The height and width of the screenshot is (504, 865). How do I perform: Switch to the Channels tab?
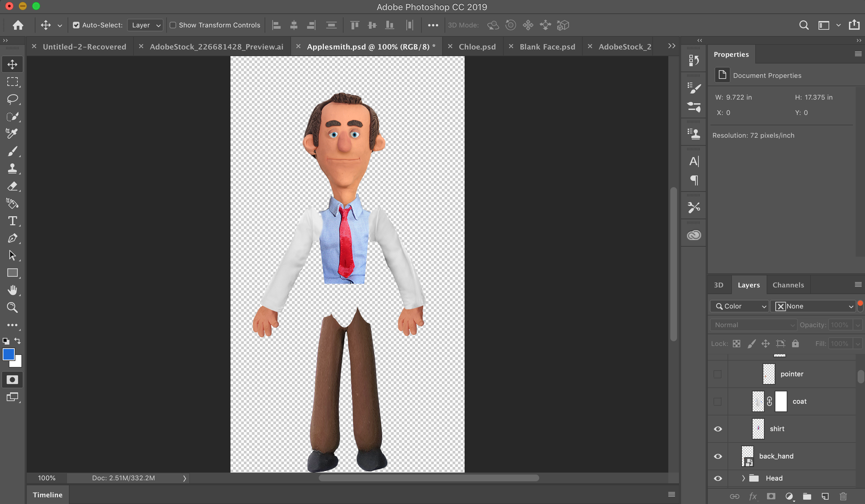tap(788, 285)
